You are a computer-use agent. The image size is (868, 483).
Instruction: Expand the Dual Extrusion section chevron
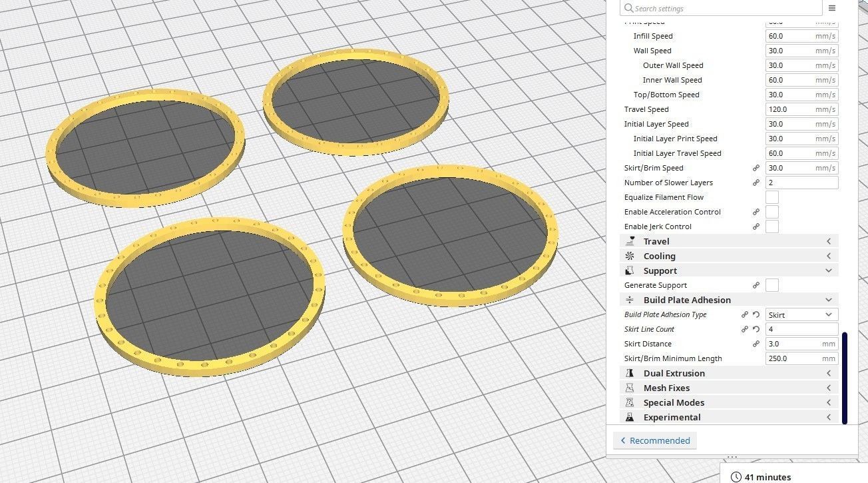[829, 373]
